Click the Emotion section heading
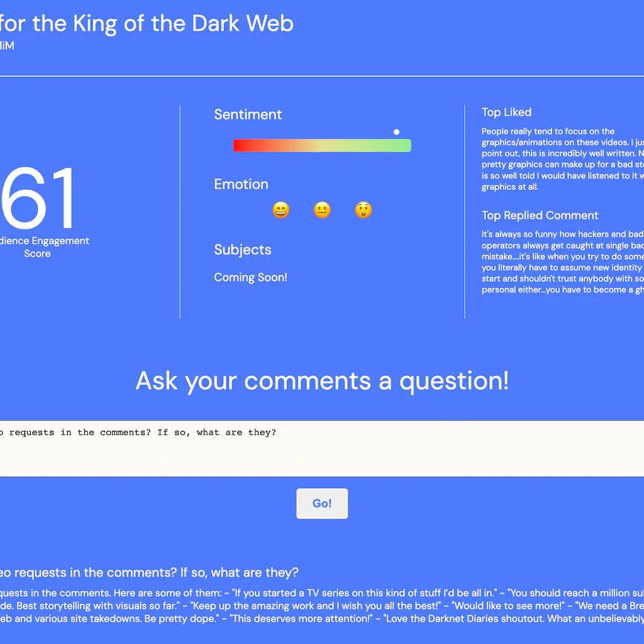This screenshot has height=644, width=644. (241, 184)
